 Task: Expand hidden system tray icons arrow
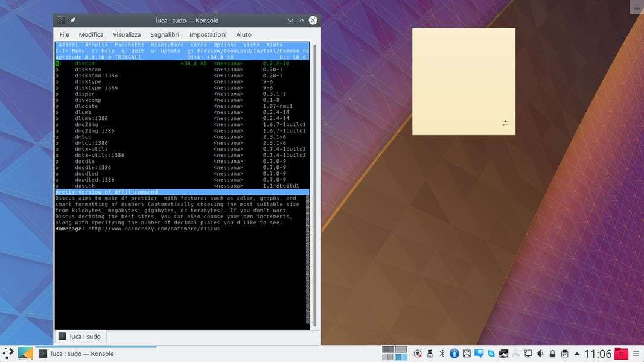pos(577,354)
